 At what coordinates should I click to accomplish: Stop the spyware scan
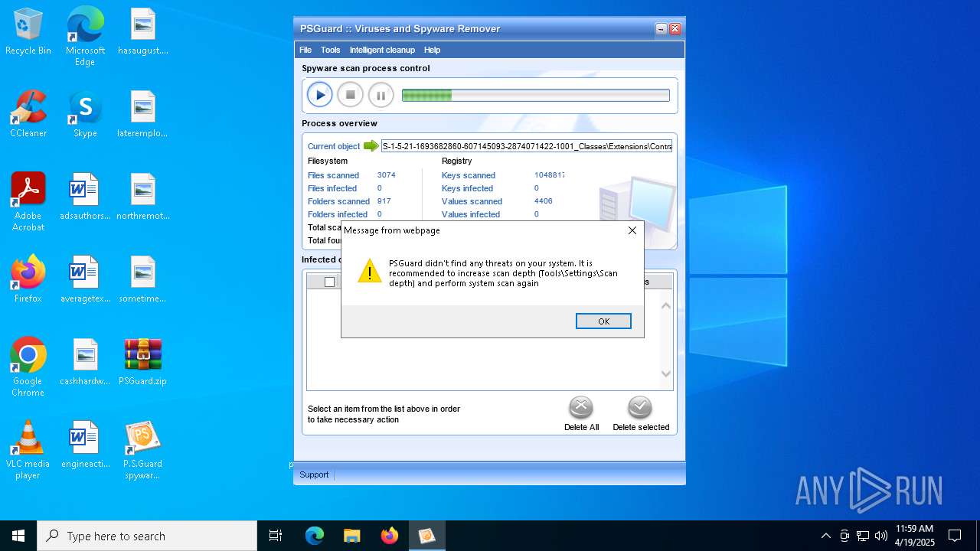(x=351, y=95)
